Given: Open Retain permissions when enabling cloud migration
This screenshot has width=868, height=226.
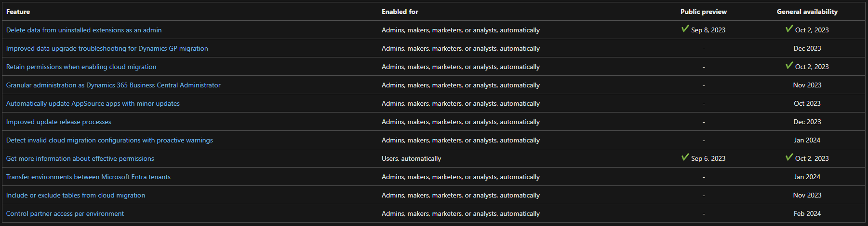Looking at the screenshot, I should (81, 67).
